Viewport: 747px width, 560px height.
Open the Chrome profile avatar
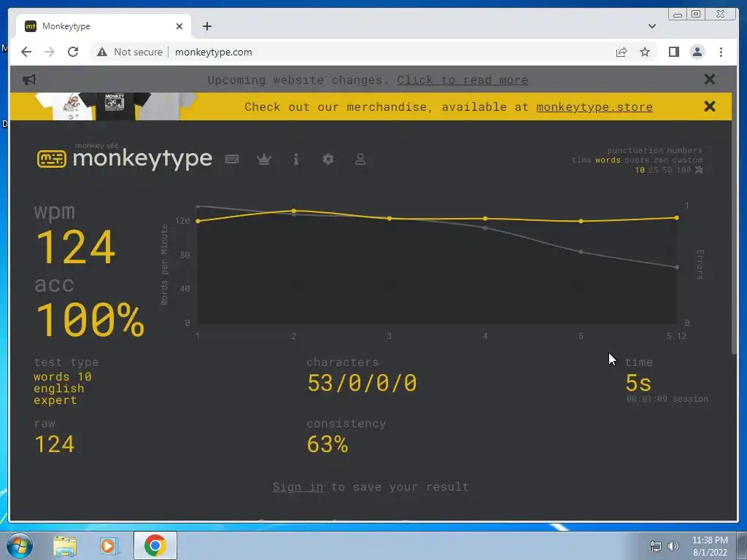(x=697, y=52)
